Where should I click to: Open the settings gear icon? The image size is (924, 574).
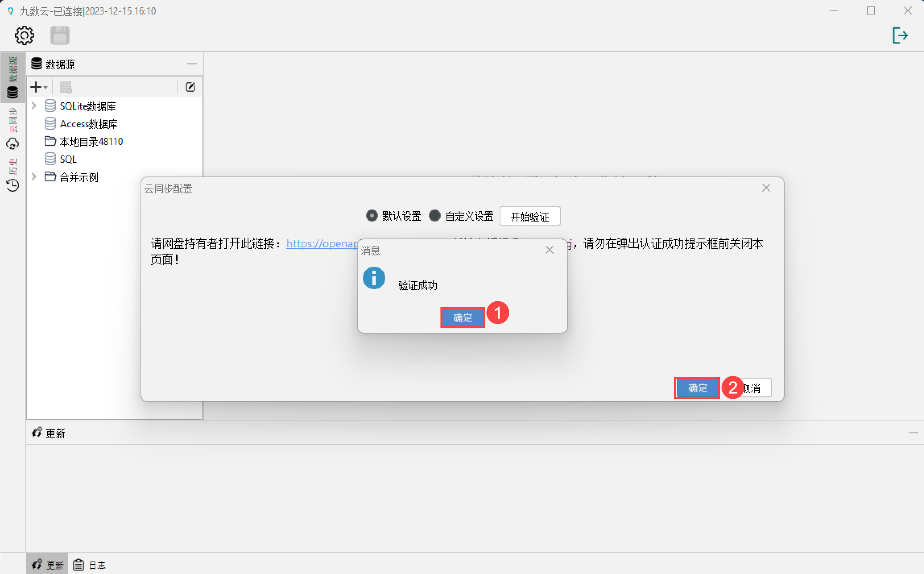point(25,35)
